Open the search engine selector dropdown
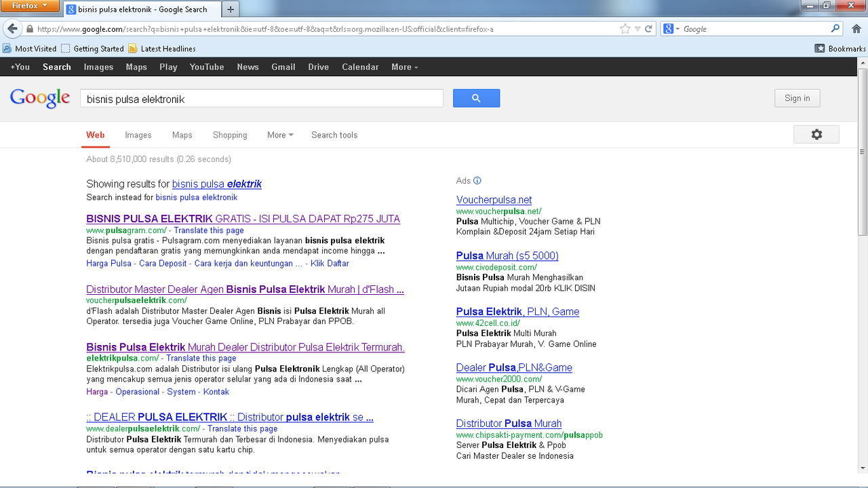The width and height of the screenshot is (868, 488). (x=671, y=29)
